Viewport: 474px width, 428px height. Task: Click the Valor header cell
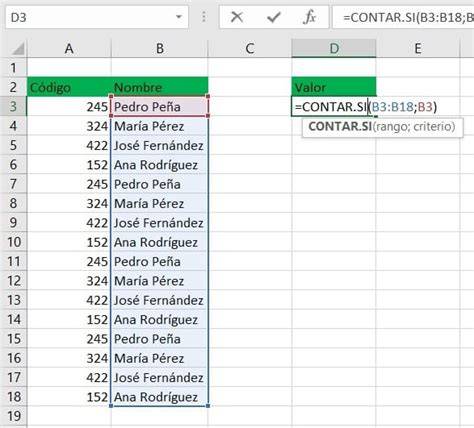334,87
